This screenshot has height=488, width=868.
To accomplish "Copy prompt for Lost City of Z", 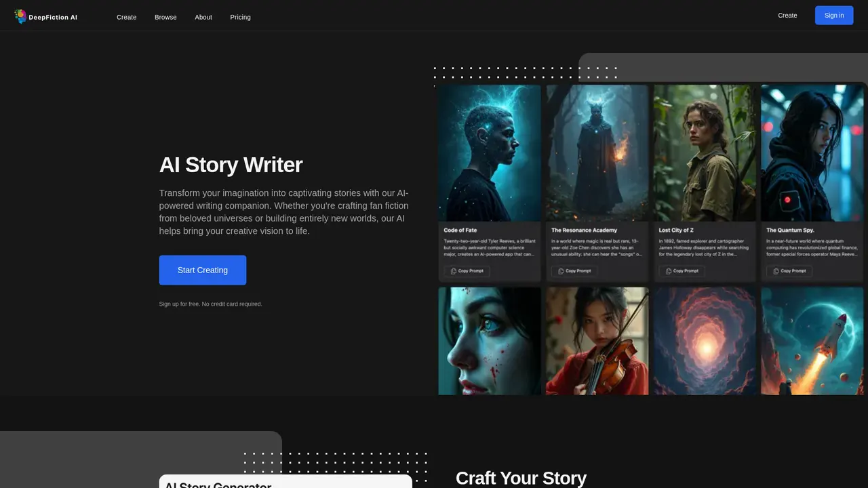I will point(682,270).
